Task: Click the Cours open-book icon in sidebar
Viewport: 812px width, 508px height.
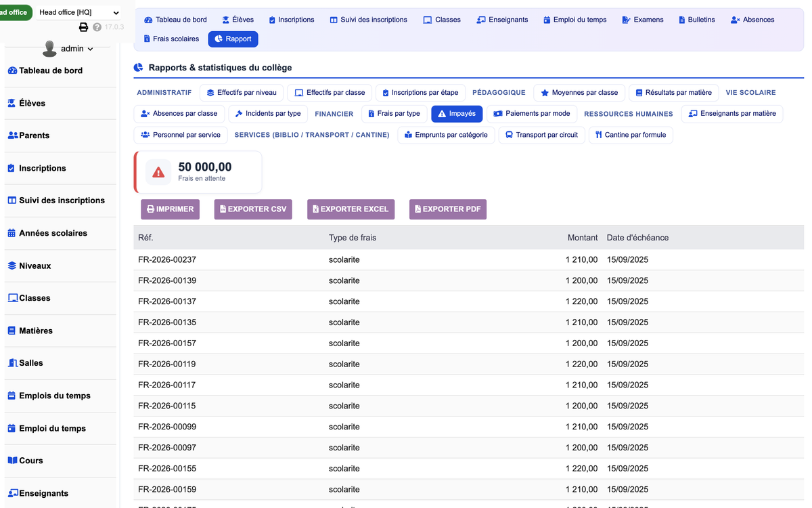Action: click(13, 461)
